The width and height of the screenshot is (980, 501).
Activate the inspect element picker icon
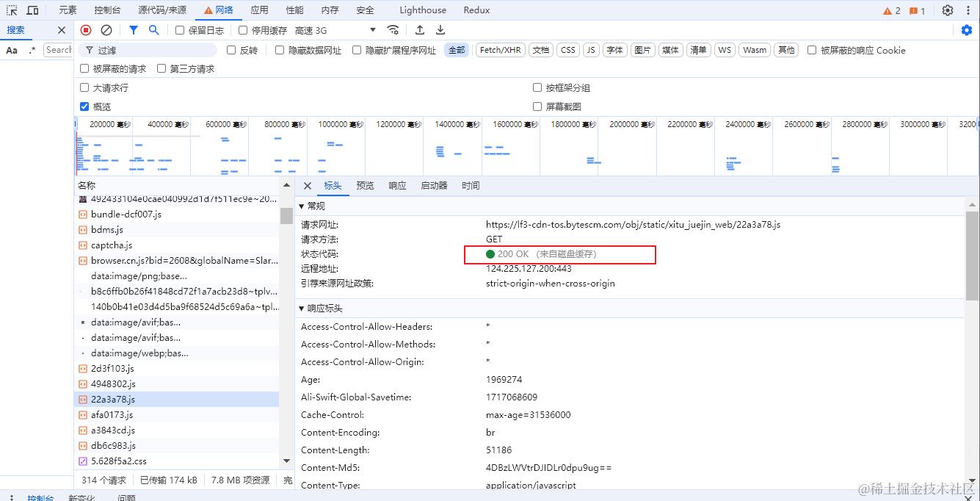[x=12, y=10]
